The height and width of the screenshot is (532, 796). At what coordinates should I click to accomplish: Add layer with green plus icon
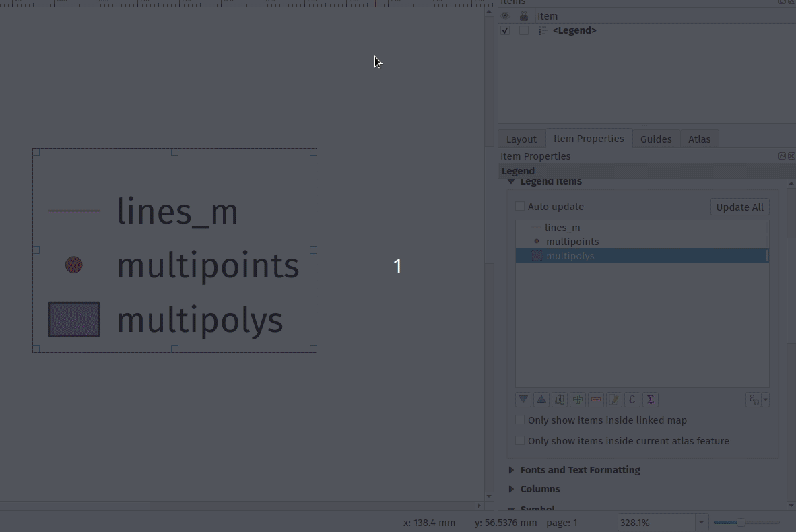[x=578, y=399]
